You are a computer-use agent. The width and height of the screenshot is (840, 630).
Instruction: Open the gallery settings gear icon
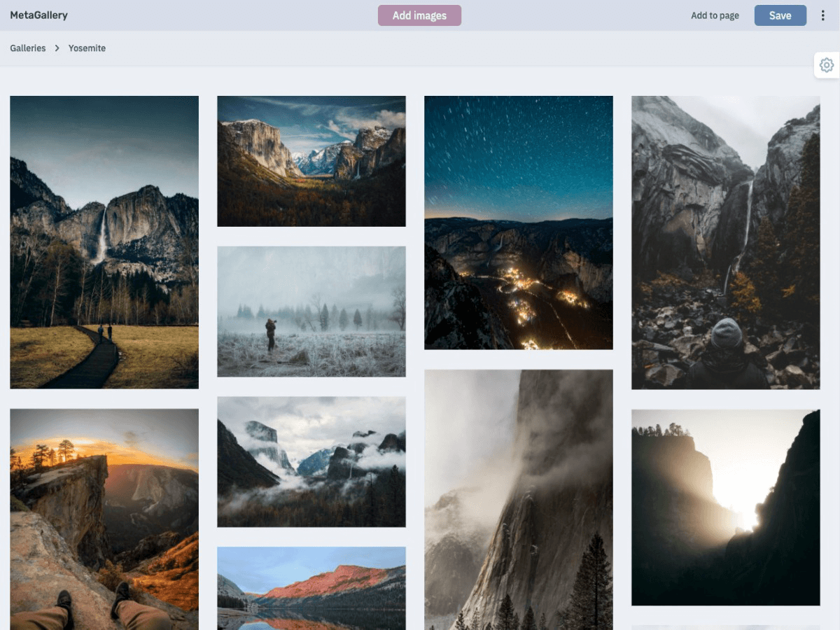(x=827, y=65)
